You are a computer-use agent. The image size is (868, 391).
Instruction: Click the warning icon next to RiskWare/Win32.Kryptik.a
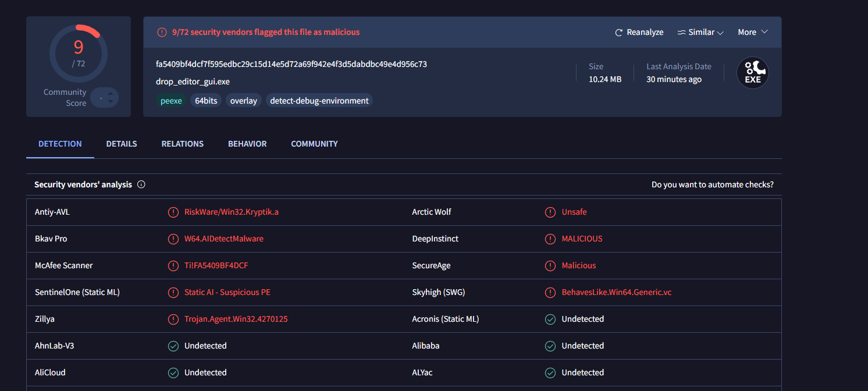pos(173,212)
